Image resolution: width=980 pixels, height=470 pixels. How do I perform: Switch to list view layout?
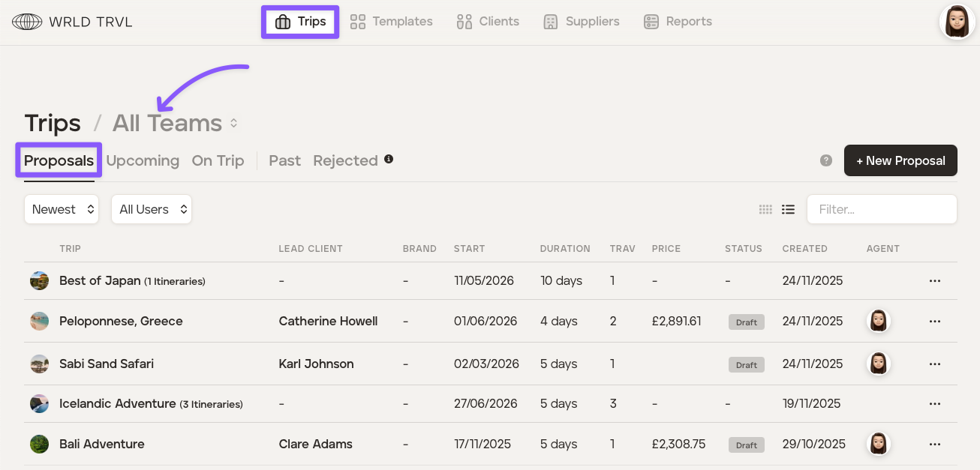pyautogui.click(x=788, y=210)
